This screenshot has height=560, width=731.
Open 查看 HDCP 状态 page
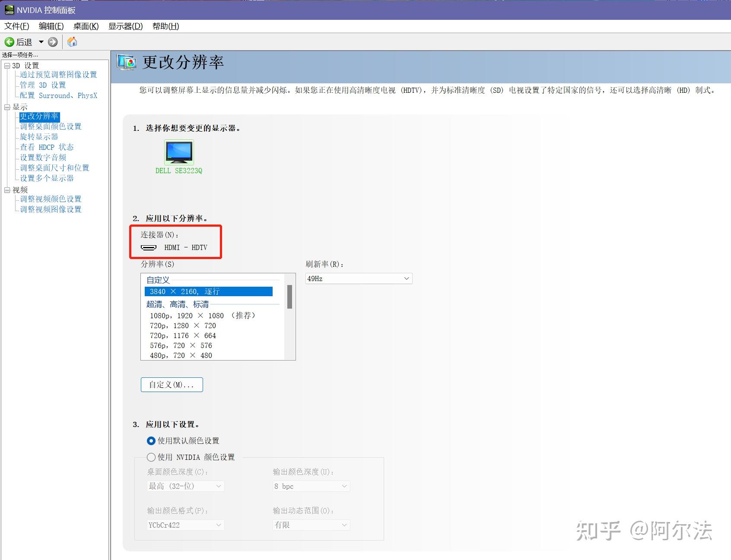pyautogui.click(x=47, y=147)
